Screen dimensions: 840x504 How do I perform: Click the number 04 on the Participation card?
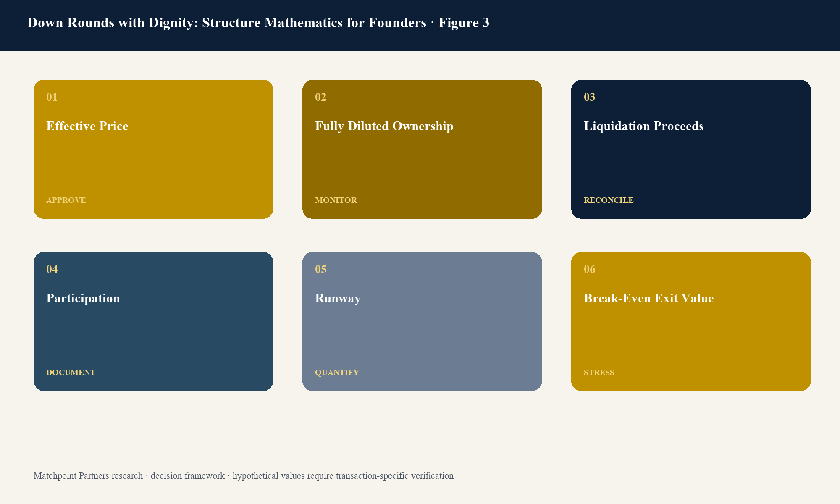(52, 269)
